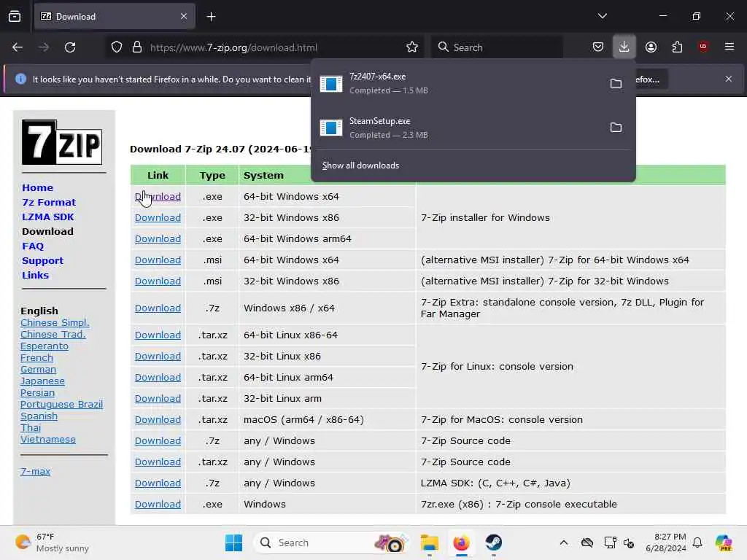Viewport: 747px width, 560px height.
Task: Switch language to Chinese Simpl.
Action: tap(55, 323)
